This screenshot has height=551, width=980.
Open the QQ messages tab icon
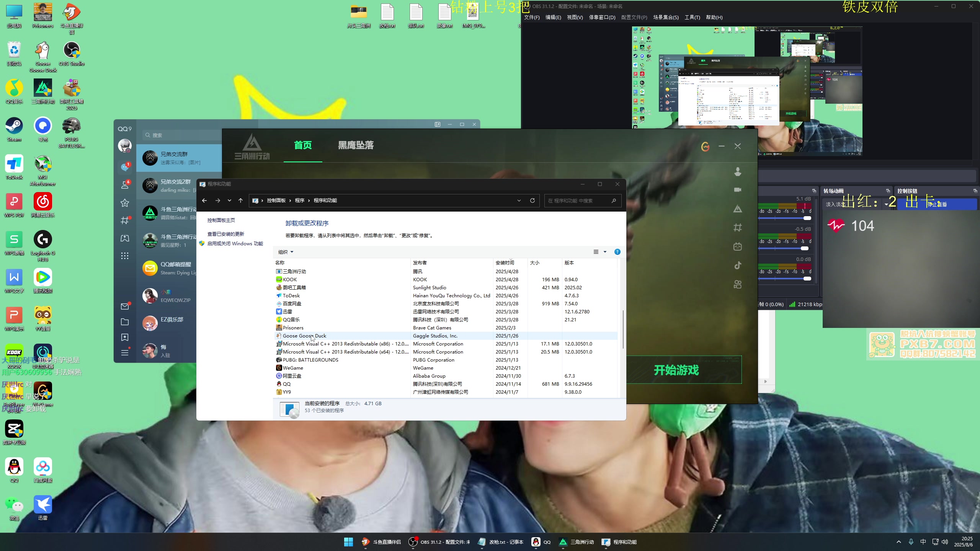point(125,167)
